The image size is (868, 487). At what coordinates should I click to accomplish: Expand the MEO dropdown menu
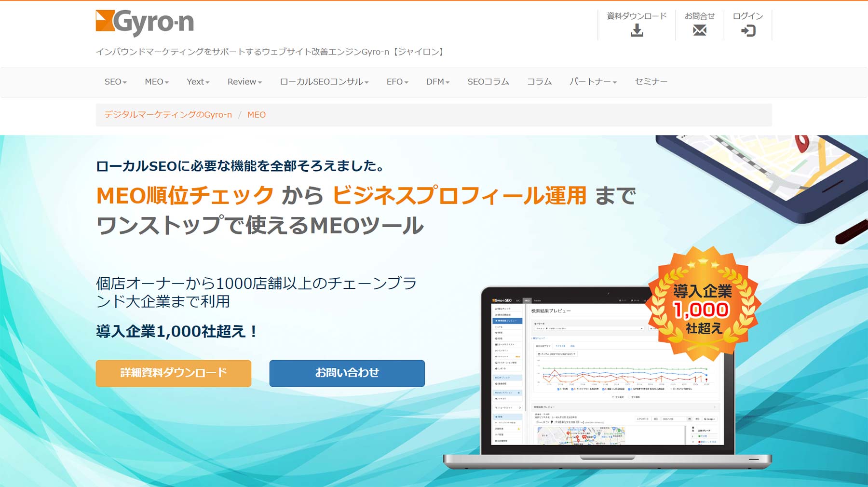tap(157, 82)
